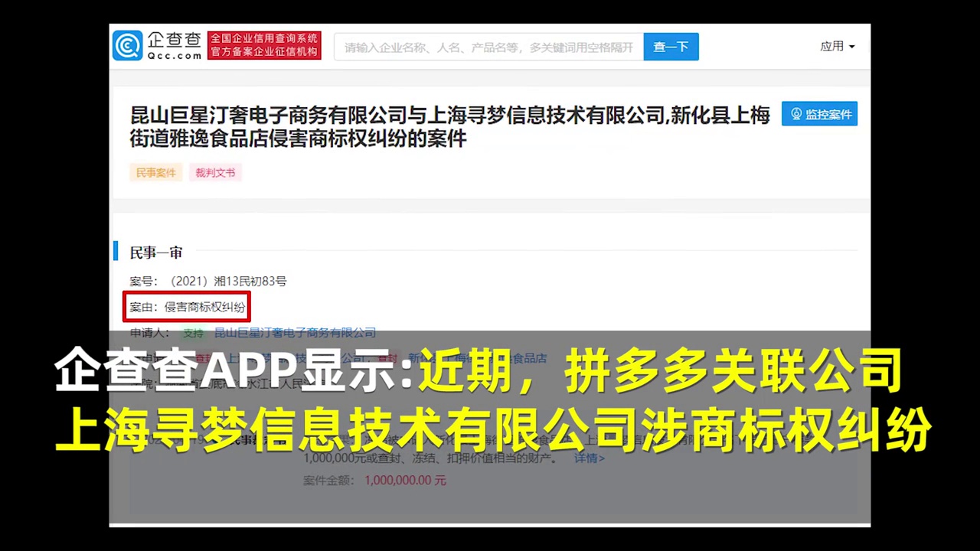Click the 监控案件 button

point(819,114)
